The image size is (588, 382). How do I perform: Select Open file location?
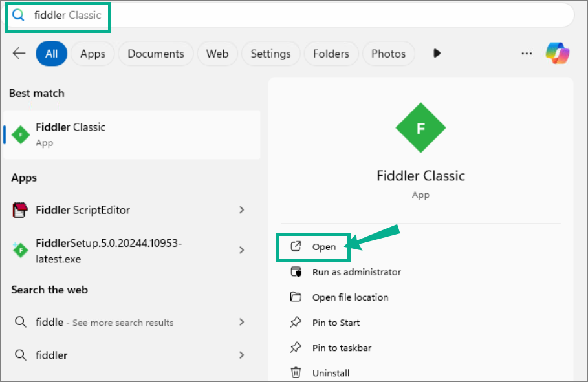[350, 297]
